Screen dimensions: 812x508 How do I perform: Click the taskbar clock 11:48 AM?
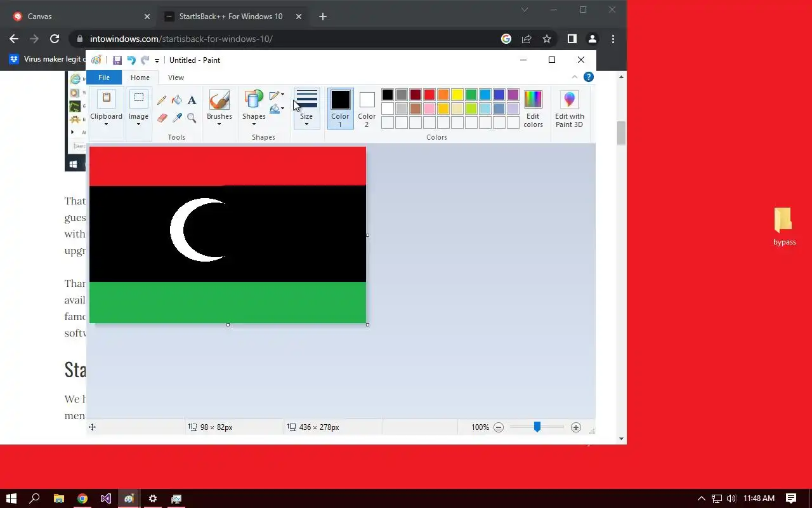(759, 498)
